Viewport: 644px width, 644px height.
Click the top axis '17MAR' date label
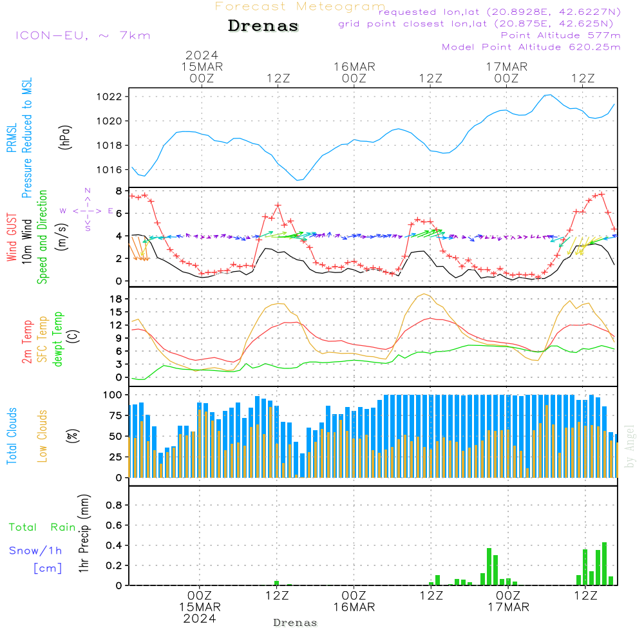coord(506,66)
